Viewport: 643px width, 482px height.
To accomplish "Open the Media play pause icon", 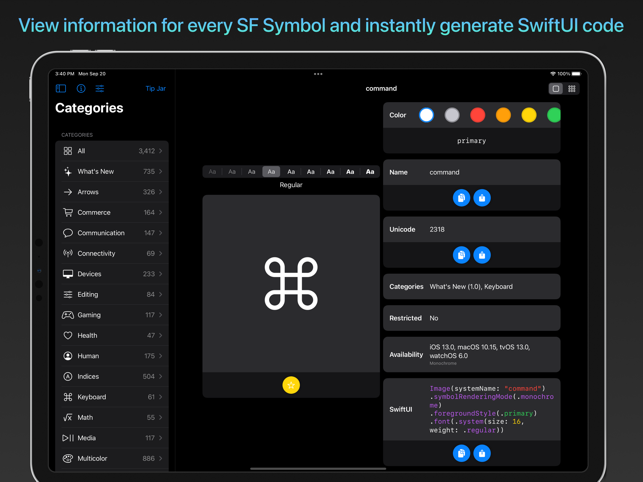I will click(x=68, y=438).
